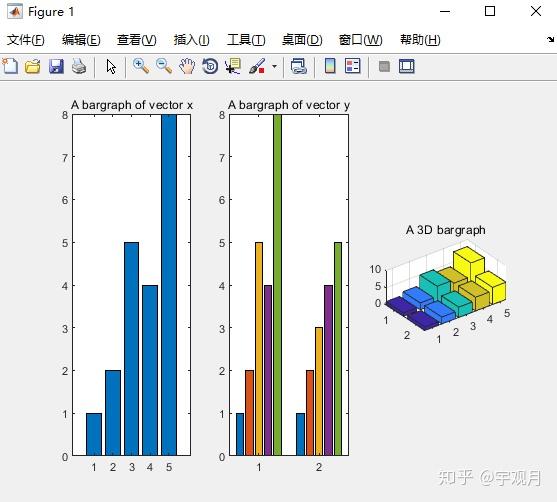
Task: Insert a colorbar using the toolbar icon
Action: tap(330, 66)
